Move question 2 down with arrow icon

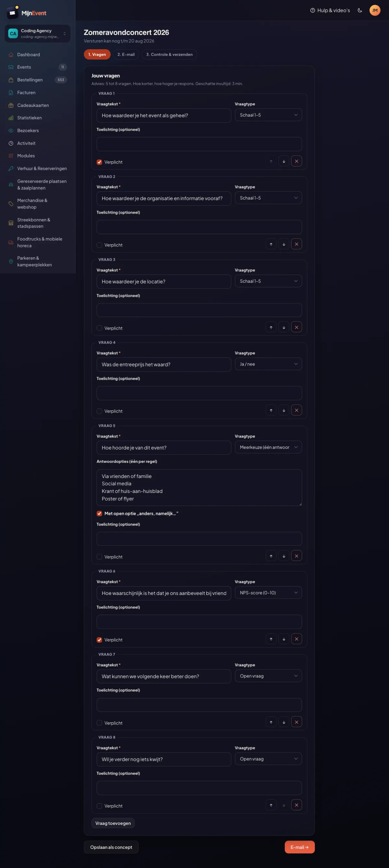coord(284,244)
